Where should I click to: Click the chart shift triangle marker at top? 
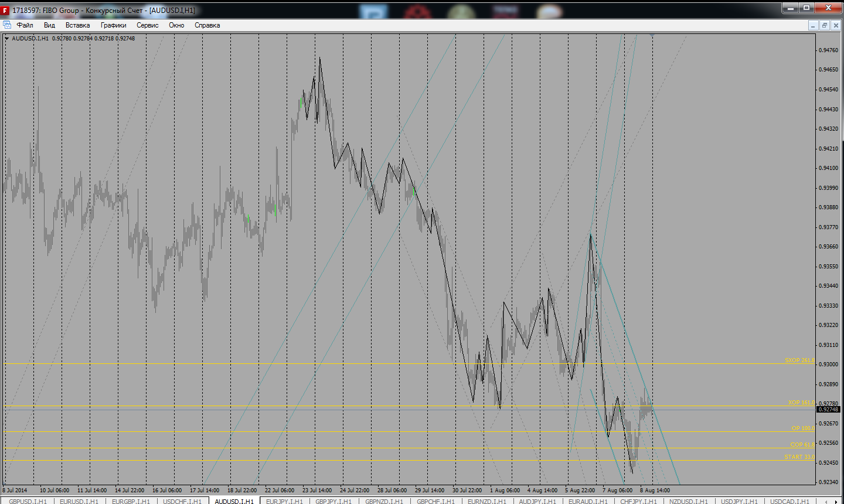coord(652,36)
